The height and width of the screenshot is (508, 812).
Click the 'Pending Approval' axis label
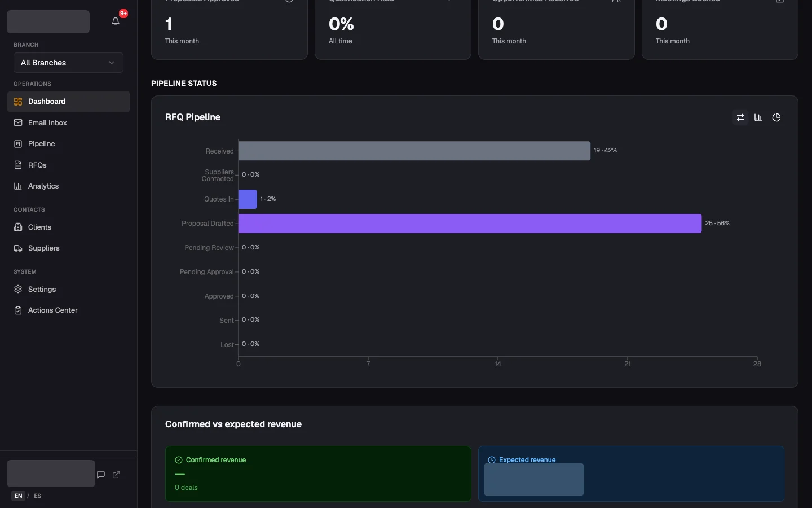tap(207, 272)
